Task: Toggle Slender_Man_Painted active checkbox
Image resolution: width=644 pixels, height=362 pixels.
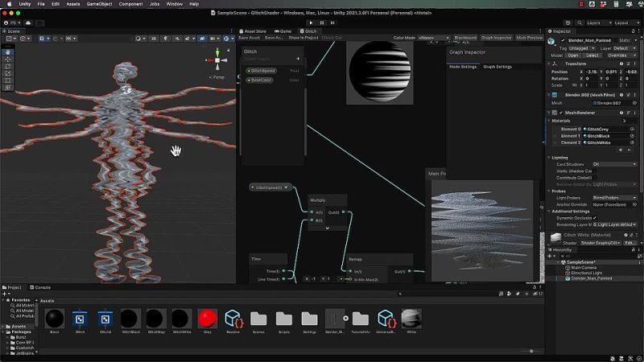Action: [563, 40]
